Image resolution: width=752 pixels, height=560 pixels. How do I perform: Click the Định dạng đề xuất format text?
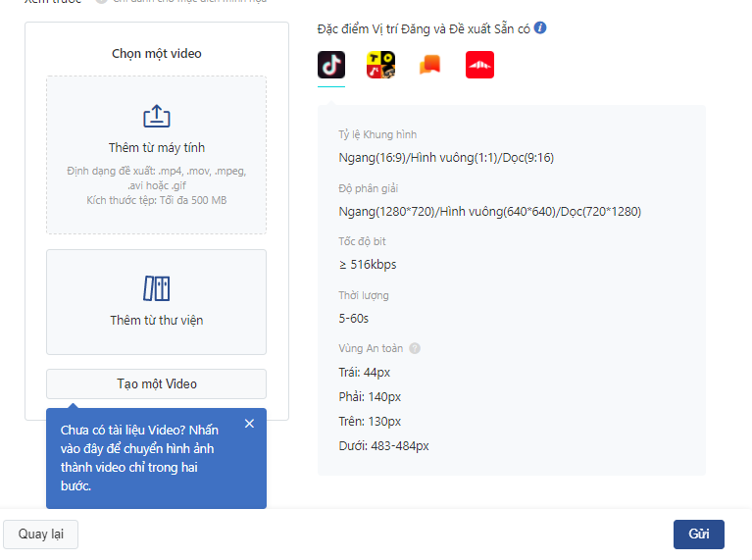tap(156, 178)
